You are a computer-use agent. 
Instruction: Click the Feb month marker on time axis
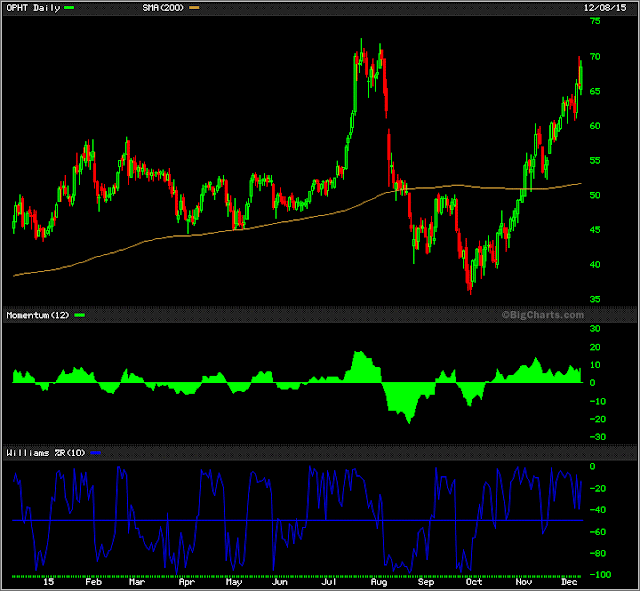(93, 582)
